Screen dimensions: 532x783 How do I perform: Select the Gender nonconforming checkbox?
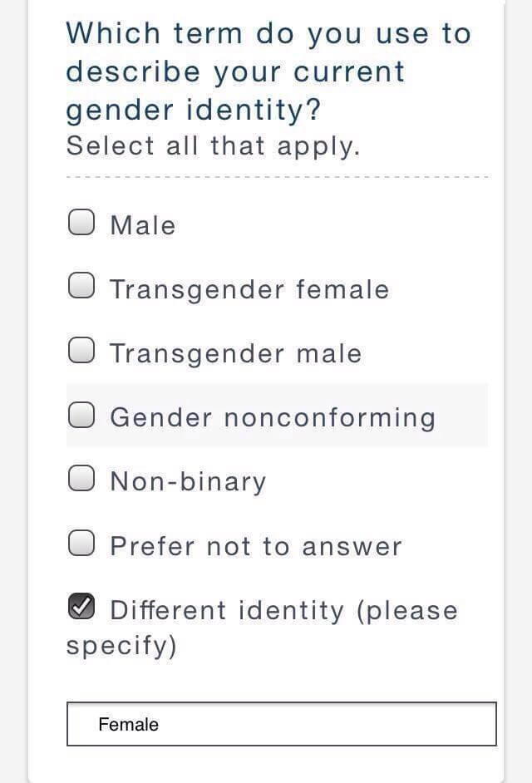[x=81, y=415]
